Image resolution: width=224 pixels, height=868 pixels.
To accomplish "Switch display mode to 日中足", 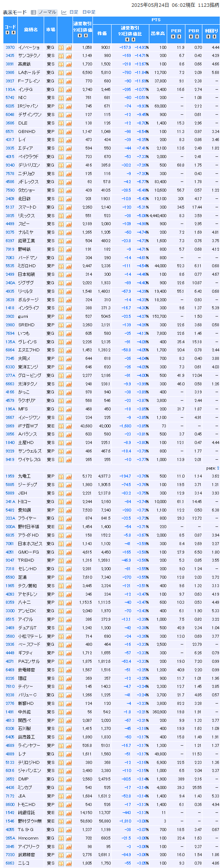I will (89, 12).
